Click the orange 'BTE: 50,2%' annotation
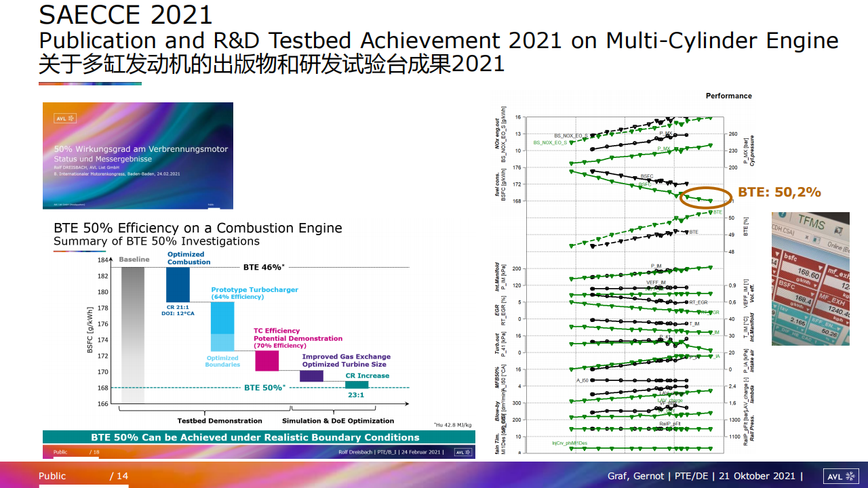 [x=780, y=192]
